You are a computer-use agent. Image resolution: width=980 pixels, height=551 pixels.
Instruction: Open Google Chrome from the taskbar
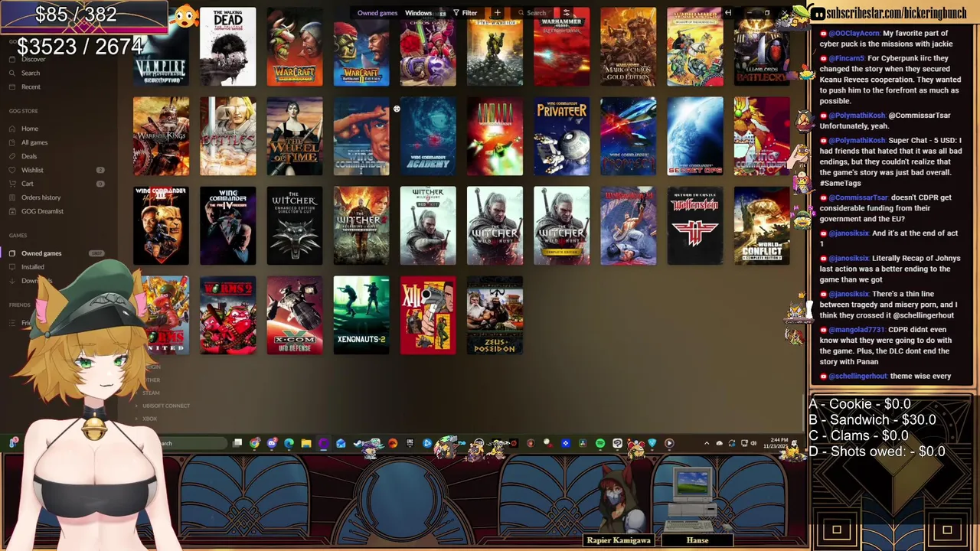point(255,443)
